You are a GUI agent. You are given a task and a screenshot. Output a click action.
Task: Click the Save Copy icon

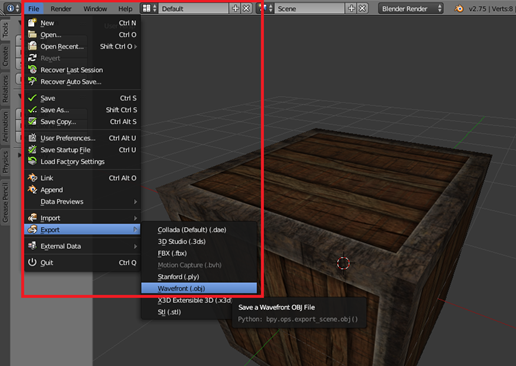pos(32,121)
